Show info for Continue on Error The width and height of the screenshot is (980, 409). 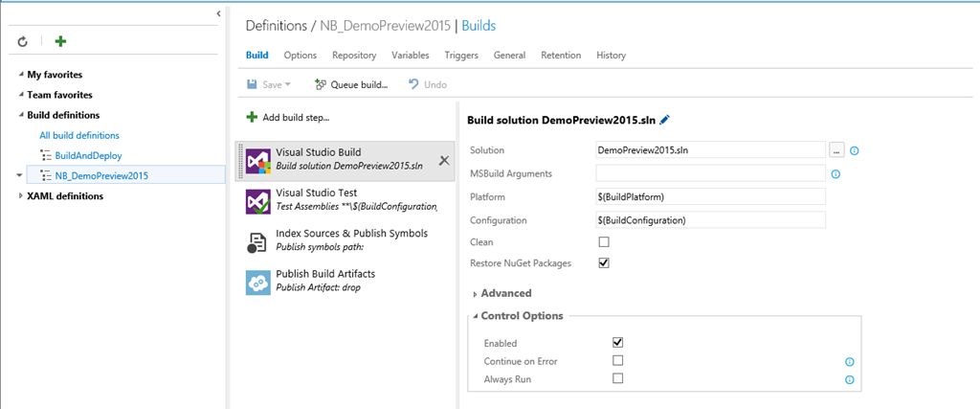click(850, 361)
